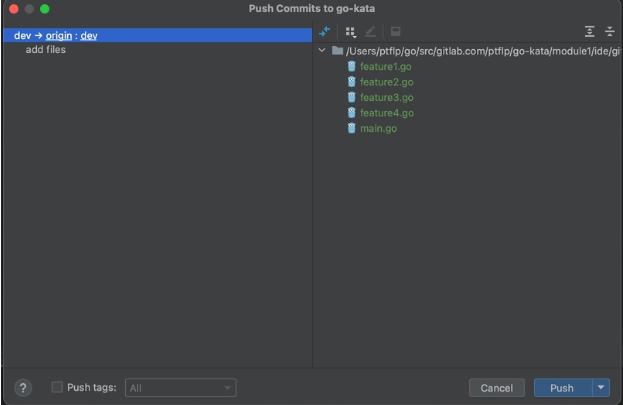Click the repository save icon in toolbar
Screen dimensions: 623x405
[x=395, y=32]
